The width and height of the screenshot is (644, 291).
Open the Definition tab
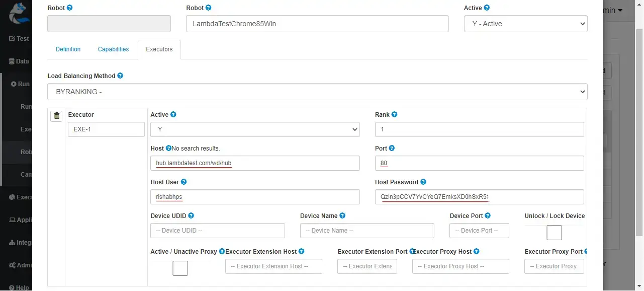click(x=68, y=49)
